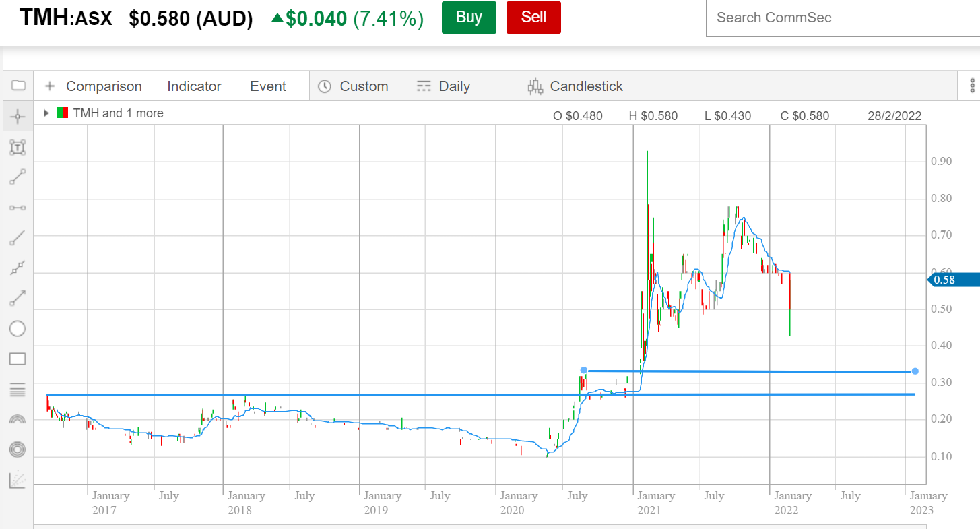Open the vertical dots options menu
This screenshot has width=980, height=529.
[972, 86]
